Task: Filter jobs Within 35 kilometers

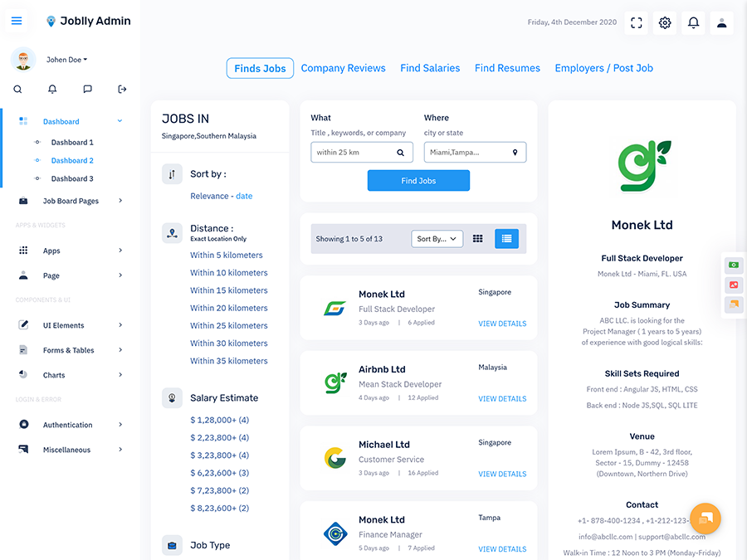Action: pyautogui.click(x=229, y=361)
